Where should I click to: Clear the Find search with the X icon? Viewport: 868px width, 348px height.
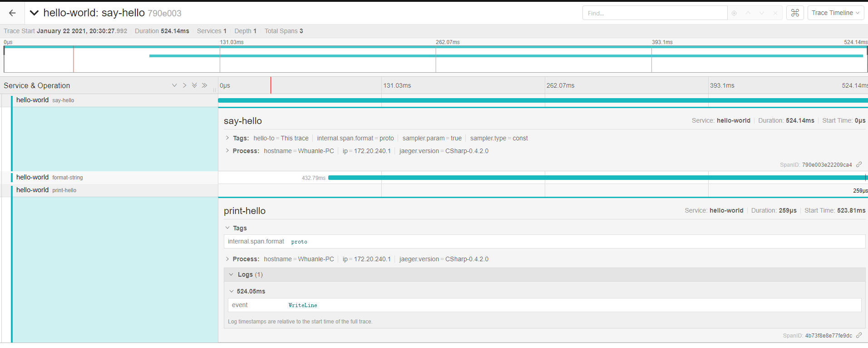[775, 13]
